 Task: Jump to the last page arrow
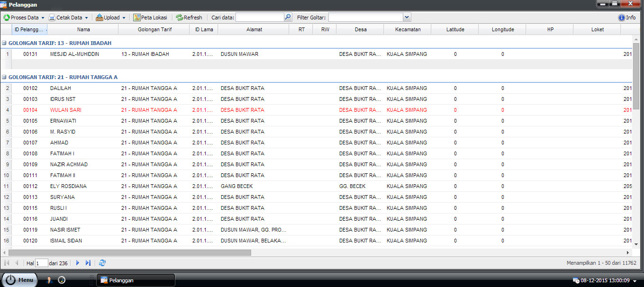(88, 263)
